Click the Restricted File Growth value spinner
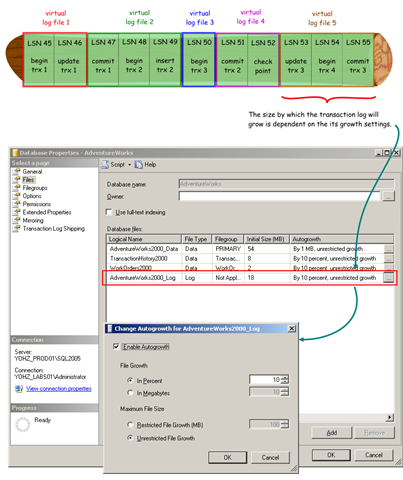The width and height of the screenshot is (403, 480). [x=285, y=424]
